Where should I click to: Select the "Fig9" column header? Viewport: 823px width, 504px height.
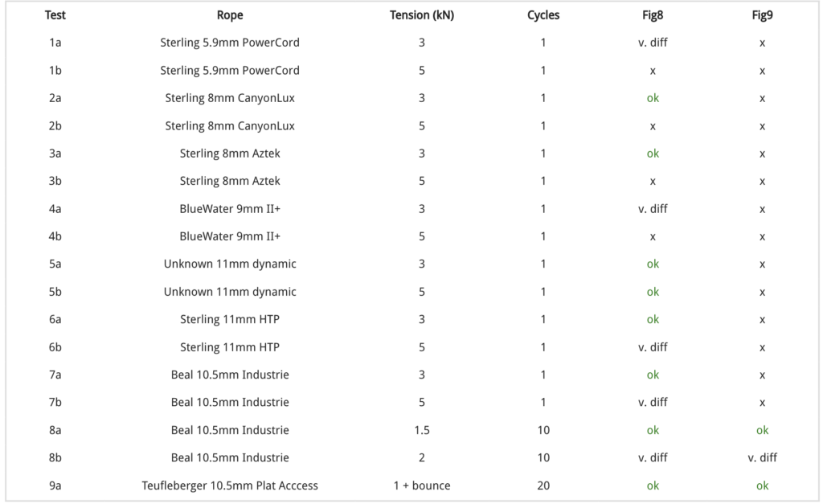click(x=762, y=15)
